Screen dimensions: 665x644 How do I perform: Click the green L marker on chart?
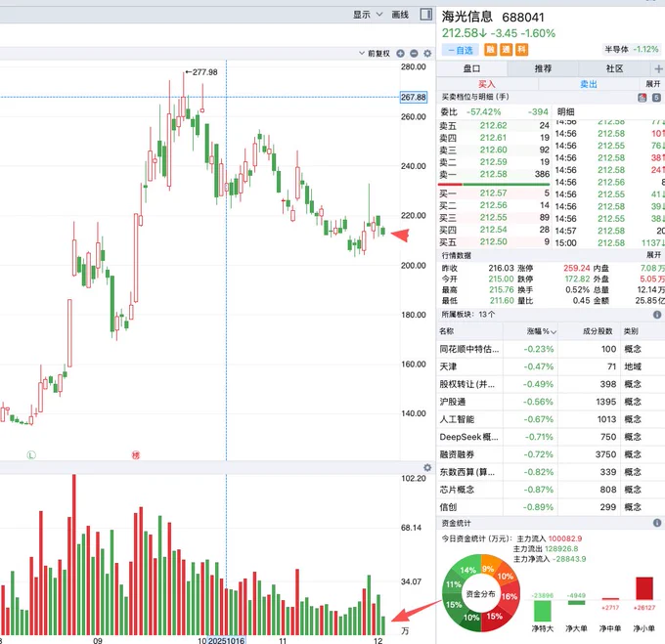pyautogui.click(x=31, y=455)
